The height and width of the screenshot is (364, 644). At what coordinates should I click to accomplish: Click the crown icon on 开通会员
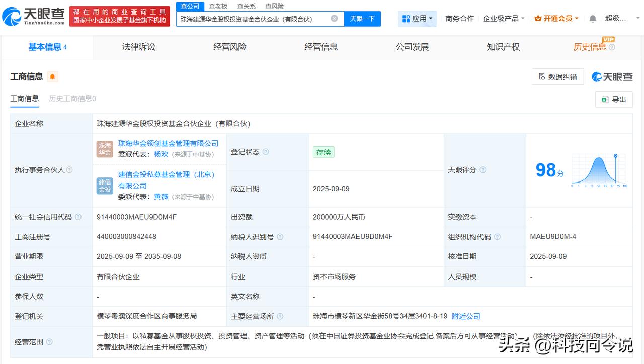(538, 19)
